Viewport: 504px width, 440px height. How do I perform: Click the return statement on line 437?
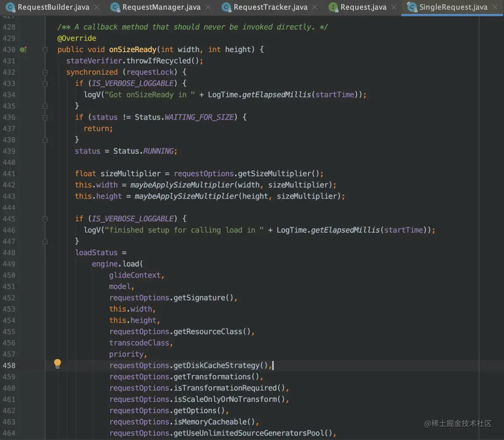tap(98, 129)
